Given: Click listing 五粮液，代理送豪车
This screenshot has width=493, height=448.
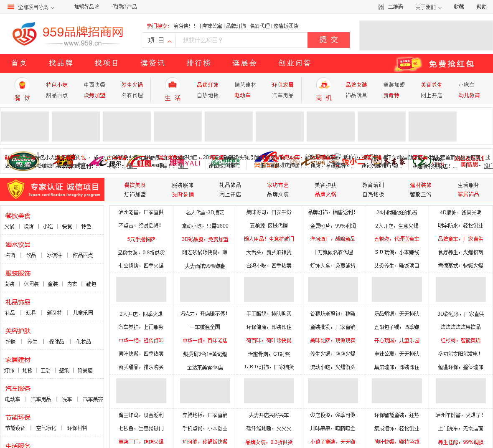Looking at the screenshot, I should [396, 239].
